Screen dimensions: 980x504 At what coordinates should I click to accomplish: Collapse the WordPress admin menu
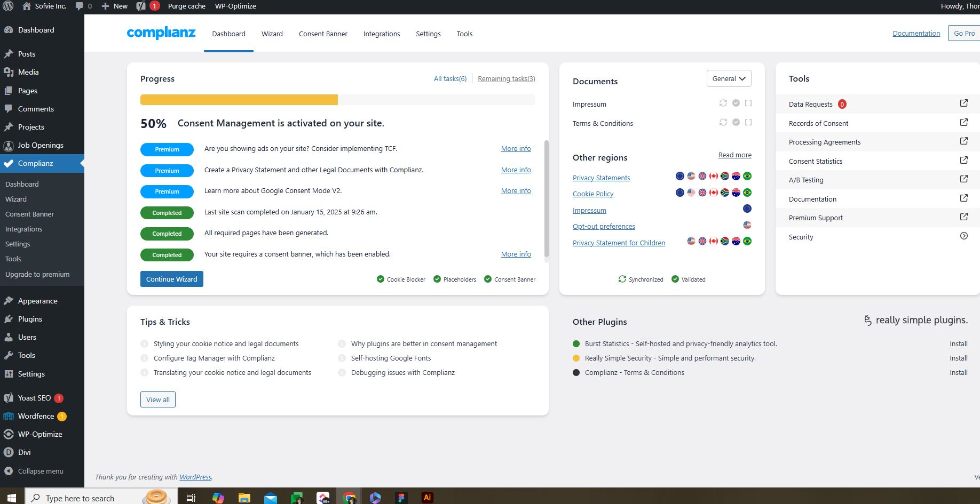point(34,471)
